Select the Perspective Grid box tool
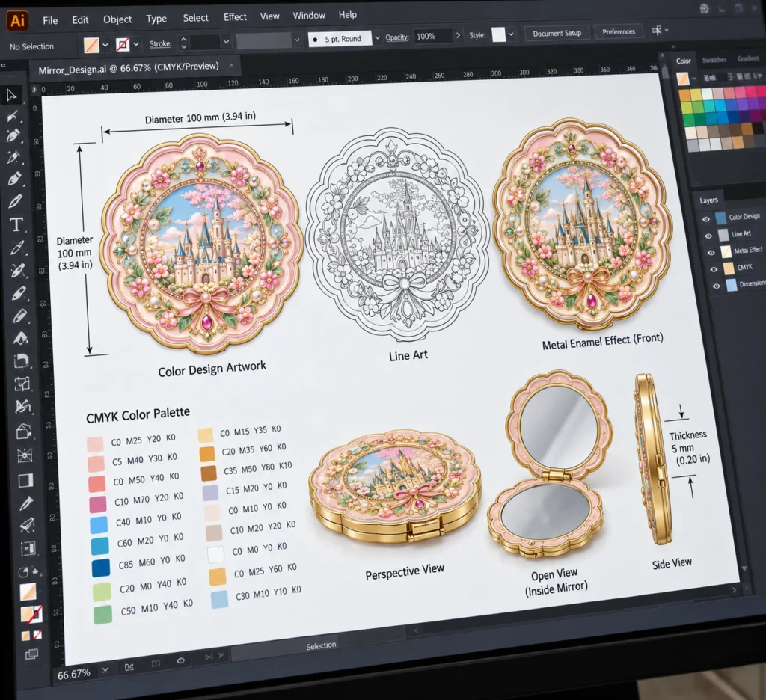 point(24,432)
